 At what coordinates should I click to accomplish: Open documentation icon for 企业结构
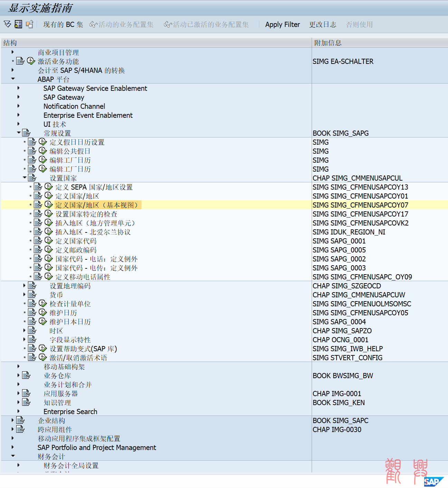(20, 420)
